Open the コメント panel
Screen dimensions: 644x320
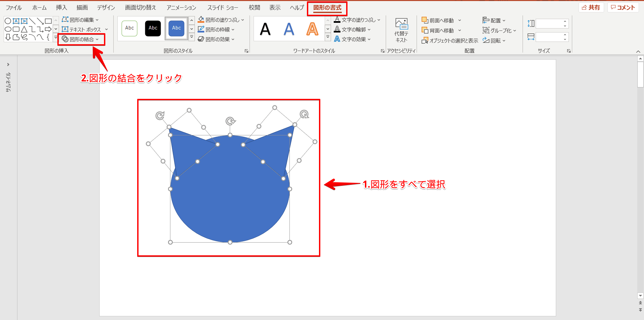click(x=623, y=7)
